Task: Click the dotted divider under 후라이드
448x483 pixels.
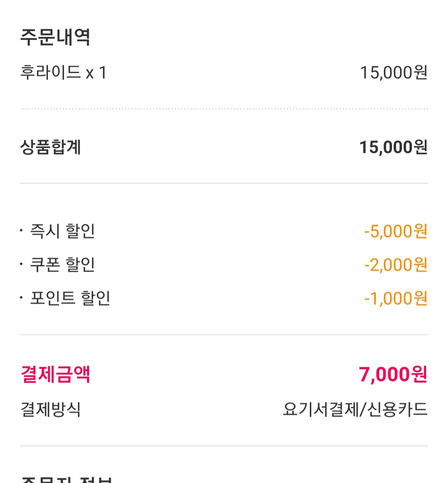Action: coord(224,109)
